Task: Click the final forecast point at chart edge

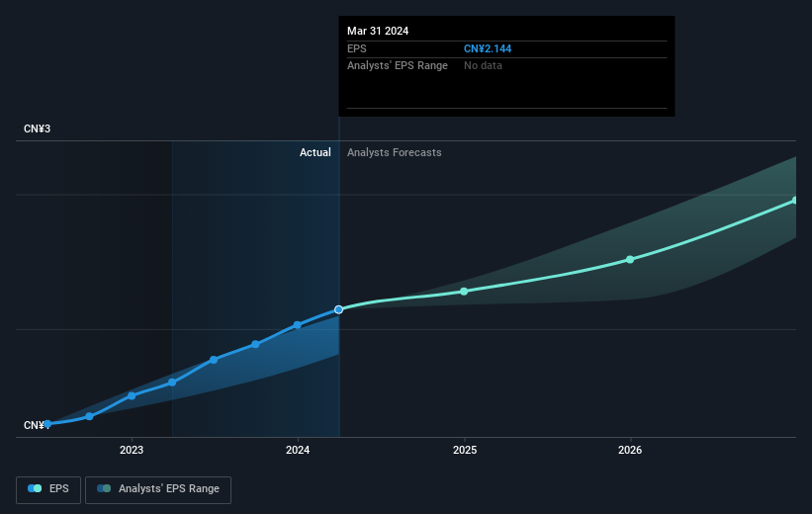Action: (x=794, y=201)
